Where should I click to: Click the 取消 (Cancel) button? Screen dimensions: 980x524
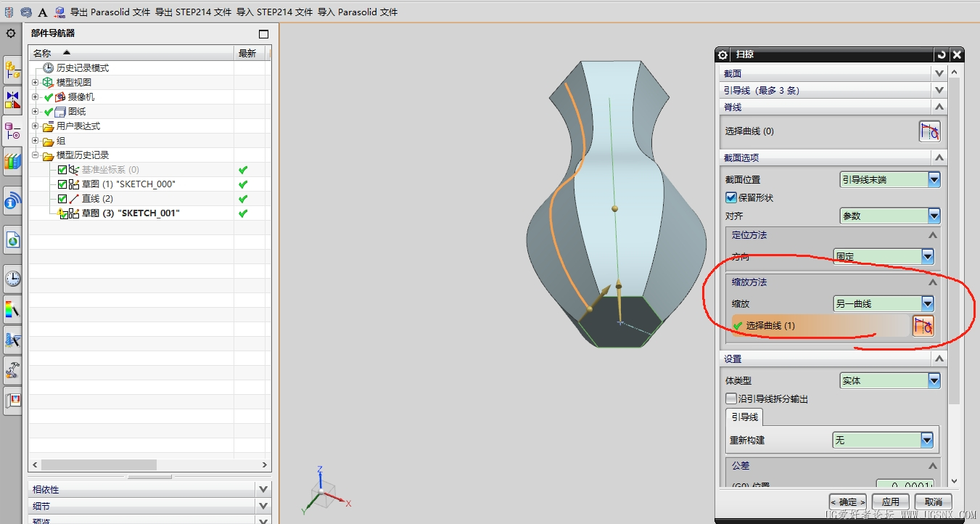(933, 502)
